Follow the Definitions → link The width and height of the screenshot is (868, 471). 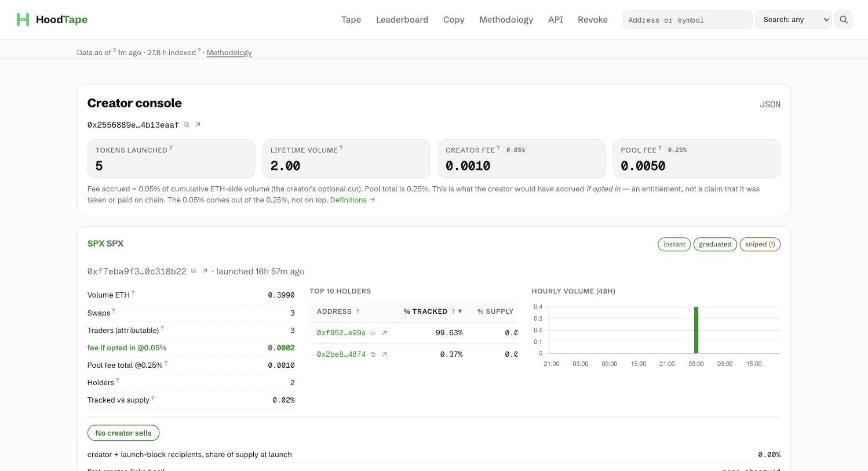pyautogui.click(x=352, y=200)
